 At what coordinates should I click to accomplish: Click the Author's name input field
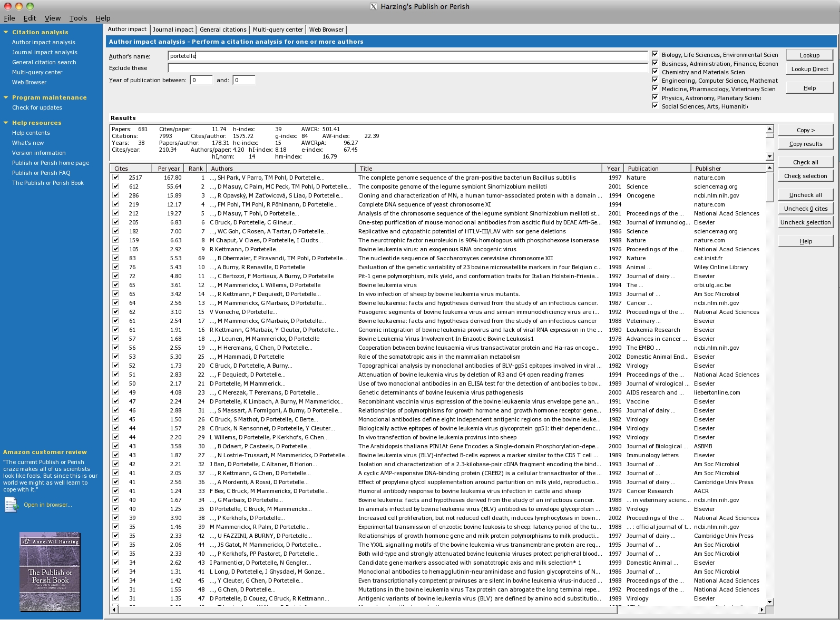407,56
